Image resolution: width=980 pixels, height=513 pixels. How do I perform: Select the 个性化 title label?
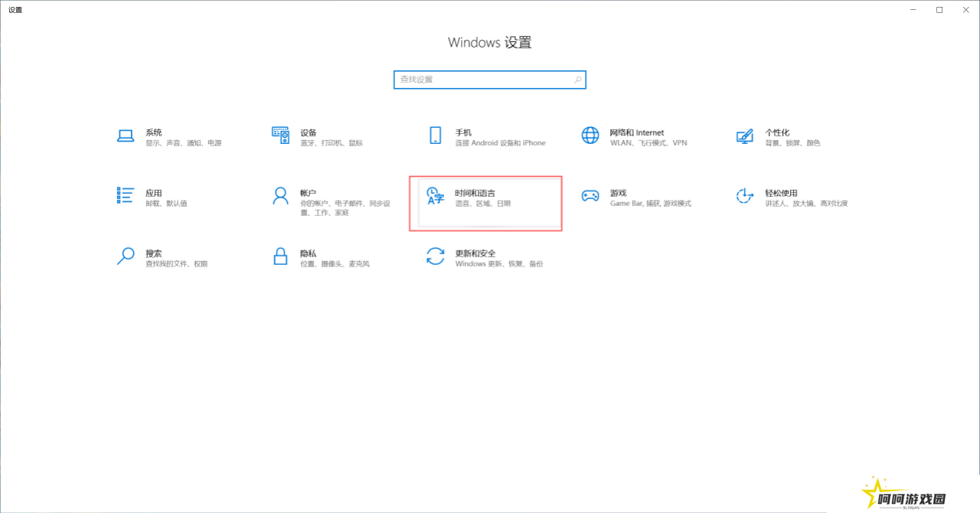(x=777, y=132)
